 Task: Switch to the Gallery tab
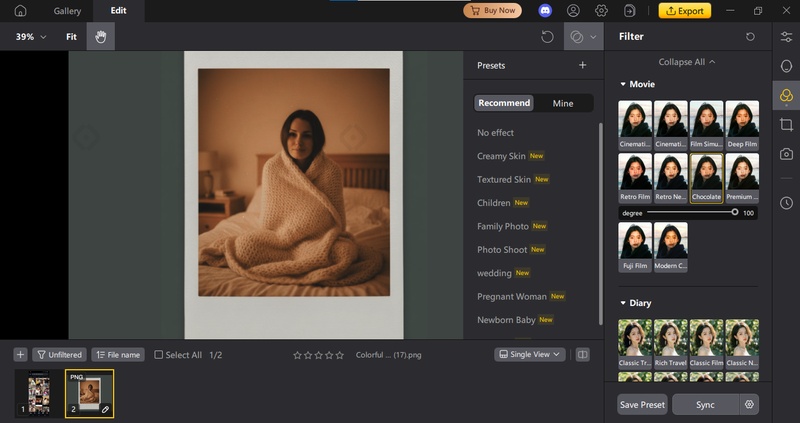pos(67,11)
